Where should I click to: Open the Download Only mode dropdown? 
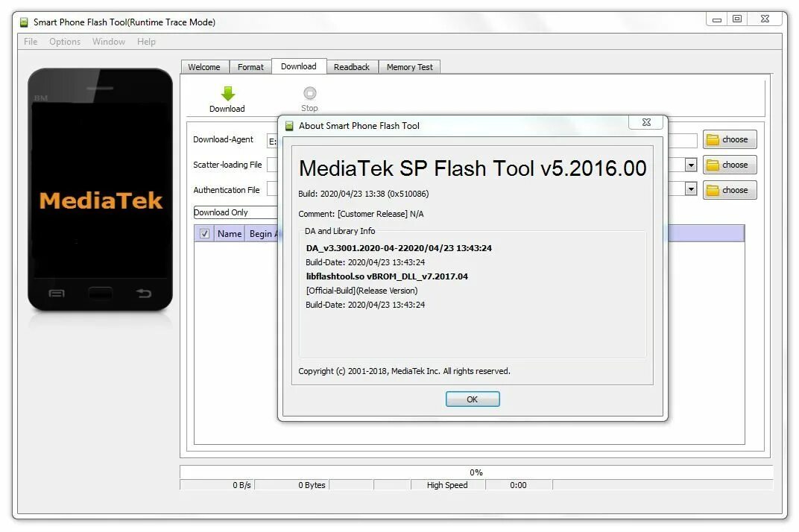236,212
